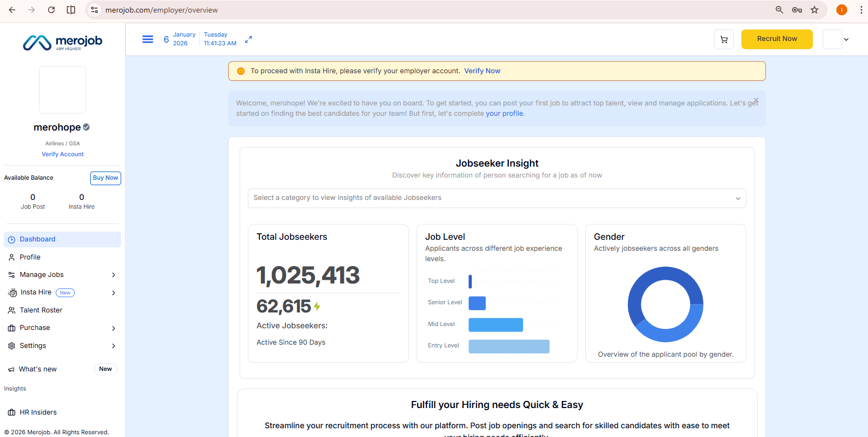Screen dimensions: 868x437
Task: Click the Buy Now balance button
Action: click(105, 178)
